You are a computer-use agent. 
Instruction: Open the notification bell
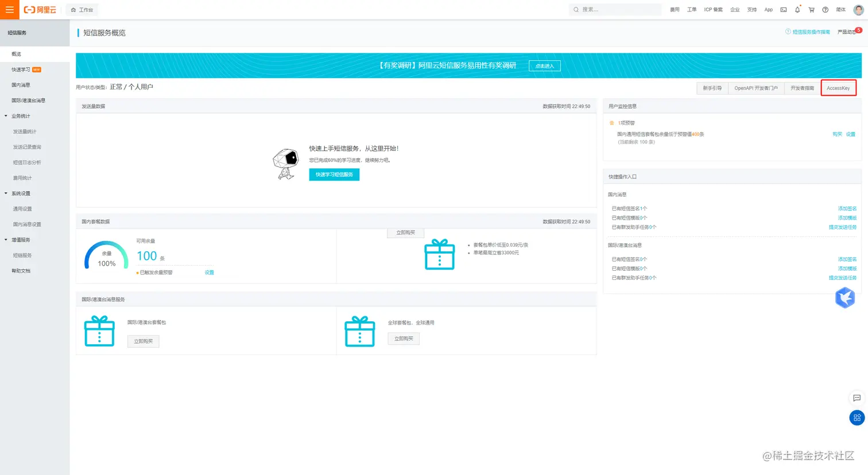pyautogui.click(x=797, y=10)
